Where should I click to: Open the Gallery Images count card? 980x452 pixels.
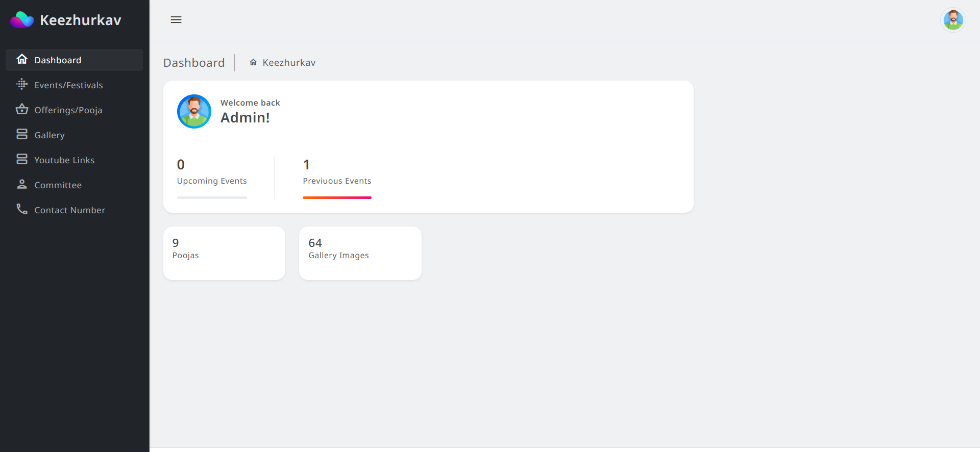[360, 253]
